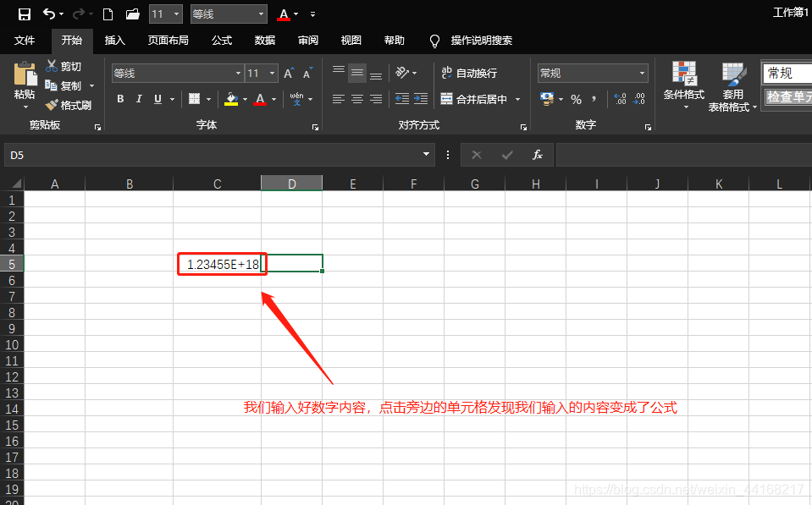This screenshot has width=812, height=505.
Task: Open number format 常规 dropdown
Action: tap(642, 73)
